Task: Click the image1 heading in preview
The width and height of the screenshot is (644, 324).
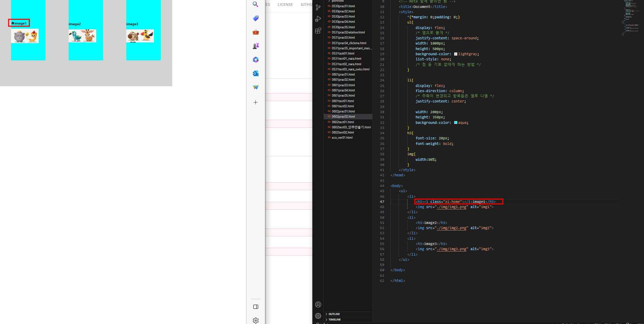Action: click(x=19, y=23)
